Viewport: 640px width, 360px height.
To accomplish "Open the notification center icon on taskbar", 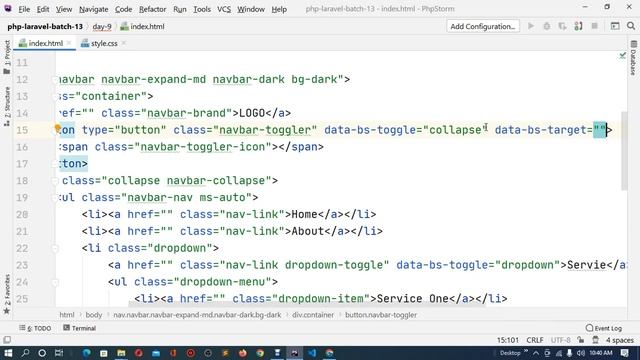I will click(624, 353).
